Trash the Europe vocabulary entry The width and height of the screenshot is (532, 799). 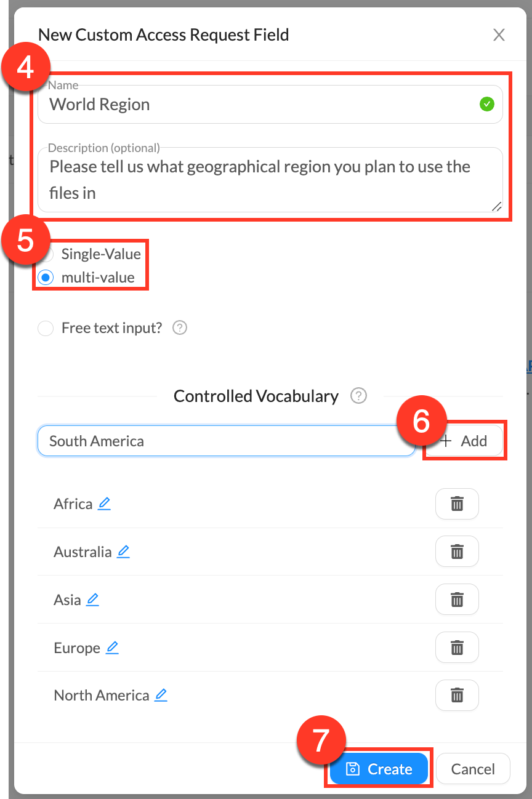coord(457,648)
